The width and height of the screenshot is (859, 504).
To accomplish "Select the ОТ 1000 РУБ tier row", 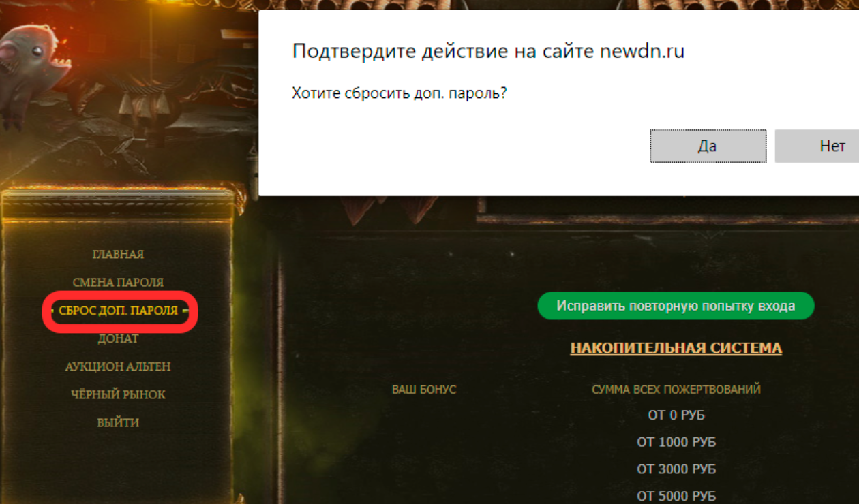I will coord(676,442).
